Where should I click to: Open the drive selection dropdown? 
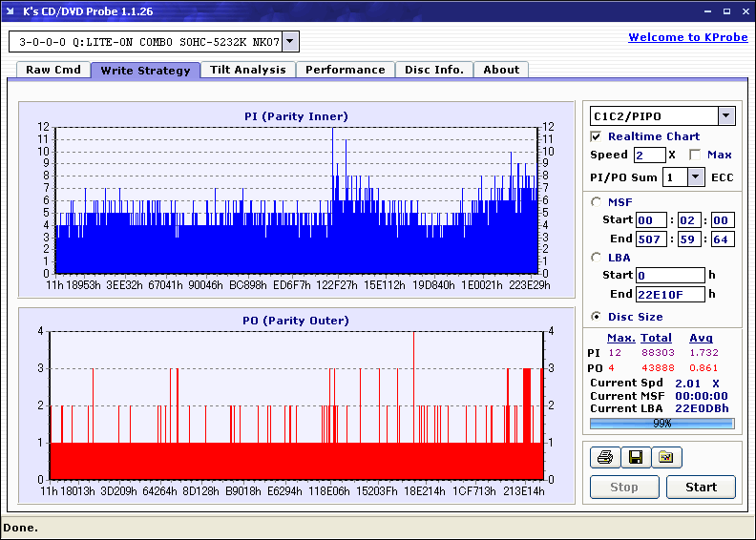tap(291, 42)
